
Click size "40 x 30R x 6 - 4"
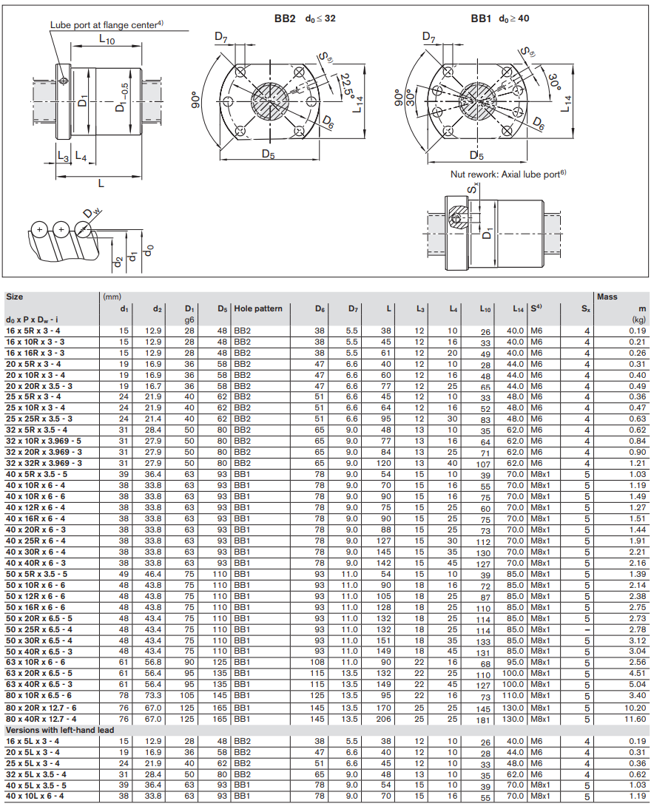36,552
